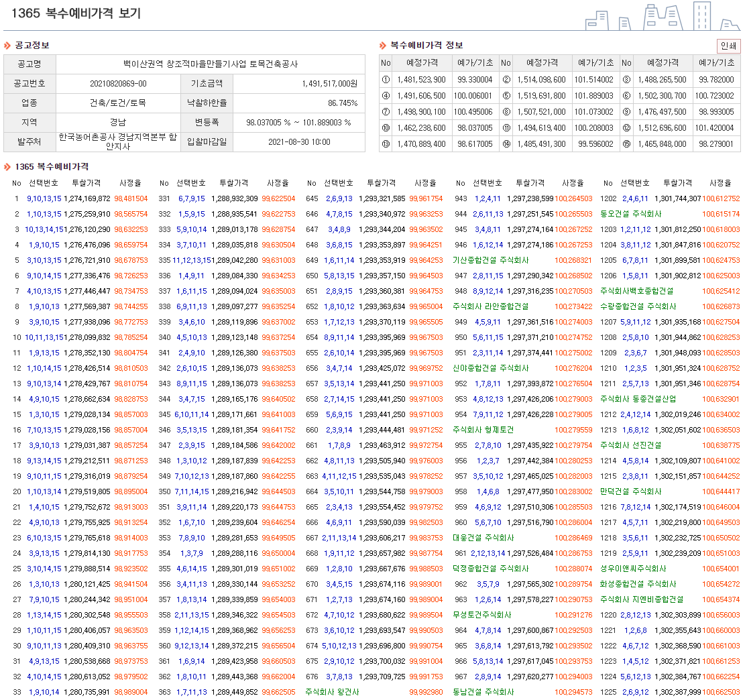745x700 pixels.
Task: Click the page title 1365 복수예비가격 보기
Action: point(76,13)
